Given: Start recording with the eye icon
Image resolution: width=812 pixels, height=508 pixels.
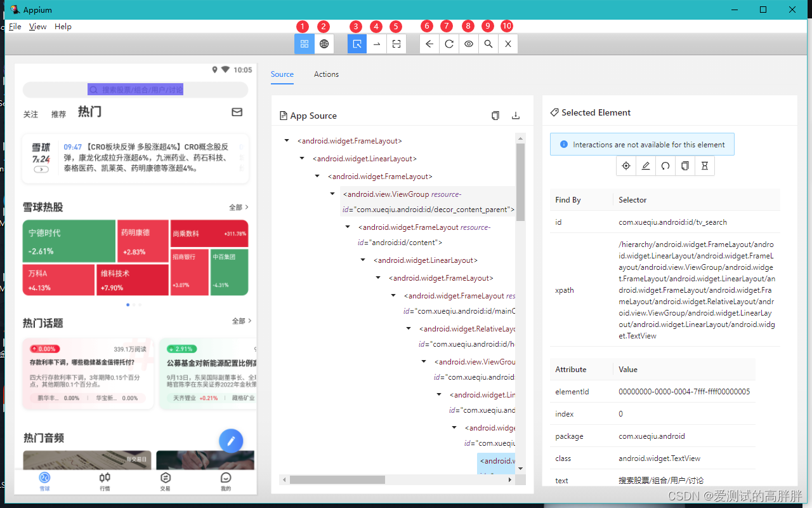Looking at the screenshot, I should pos(469,44).
